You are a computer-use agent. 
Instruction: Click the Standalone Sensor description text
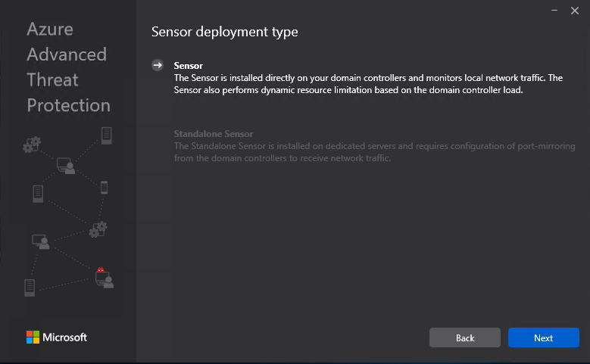[x=374, y=152]
